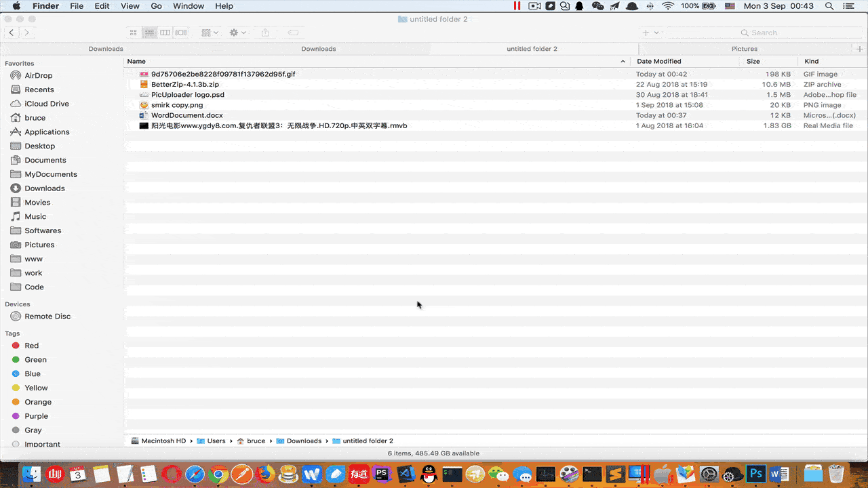Open Music in the sidebar
Image resolution: width=868 pixels, height=488 pixels.
[x=35, y=216]
